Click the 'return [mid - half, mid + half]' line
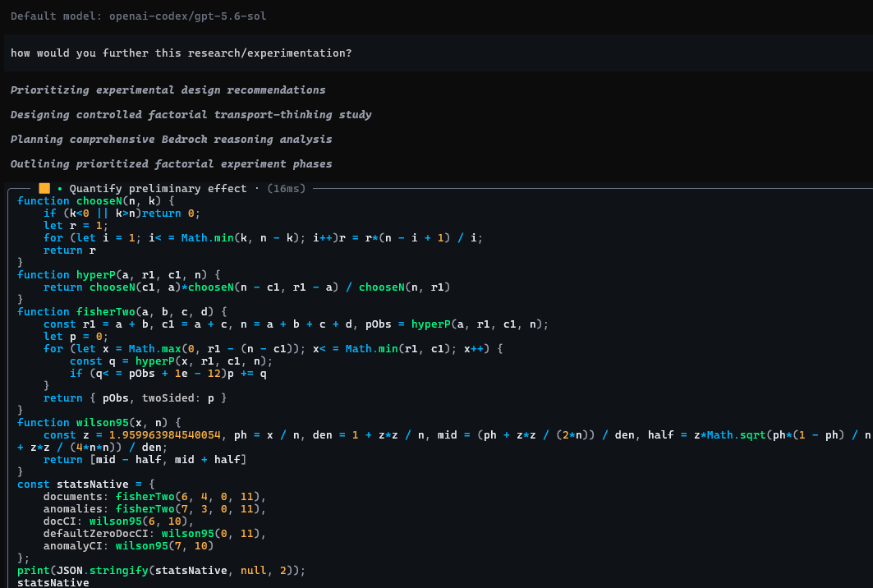The height and width of the screenshot is (588, 873). pos(145,459)
